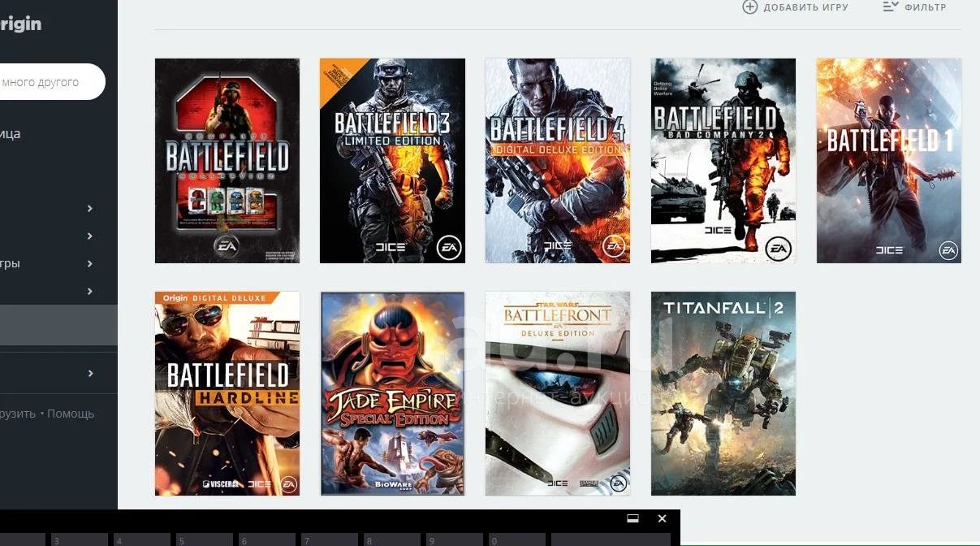Select Star Wars Battlefront Deluxe Edition

558,393
